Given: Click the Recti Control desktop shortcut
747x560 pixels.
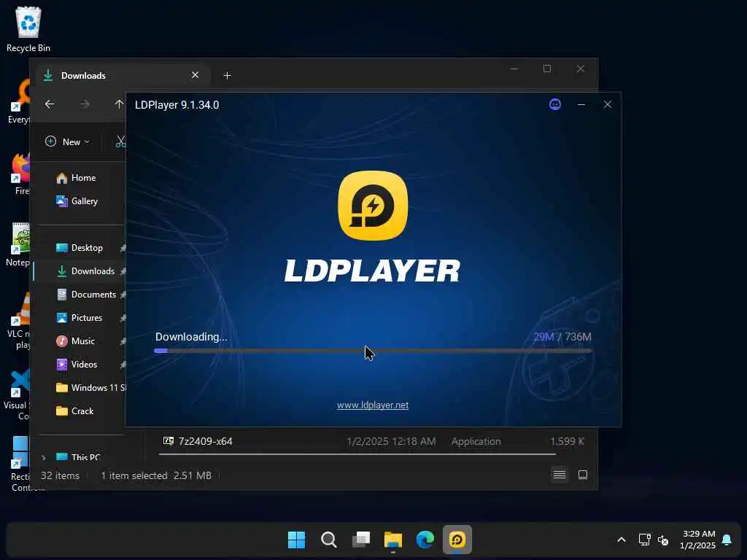Looking at the screenshot, I should tap(20, 463).
